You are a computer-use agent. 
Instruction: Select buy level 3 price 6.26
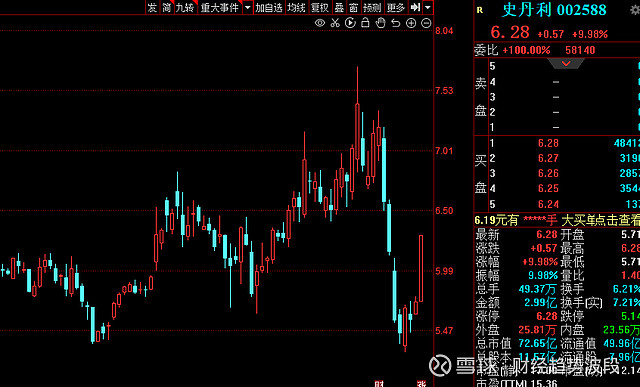tap(548, 173)
